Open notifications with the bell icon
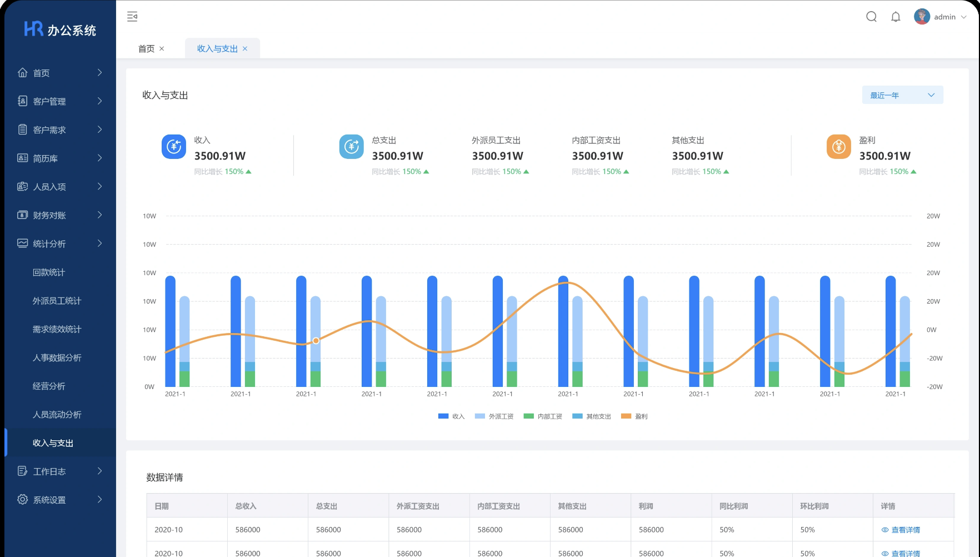 pyautogui.click(x=896, y=17)
